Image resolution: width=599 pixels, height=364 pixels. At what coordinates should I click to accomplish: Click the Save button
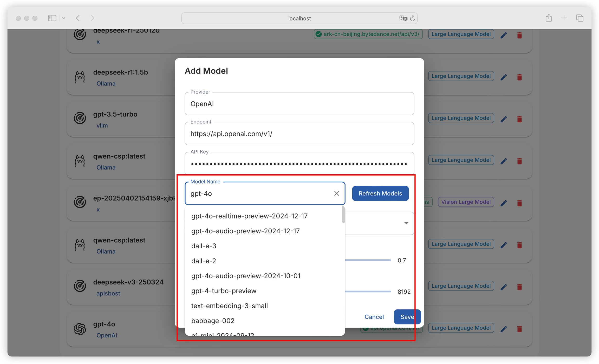[407, 317]
